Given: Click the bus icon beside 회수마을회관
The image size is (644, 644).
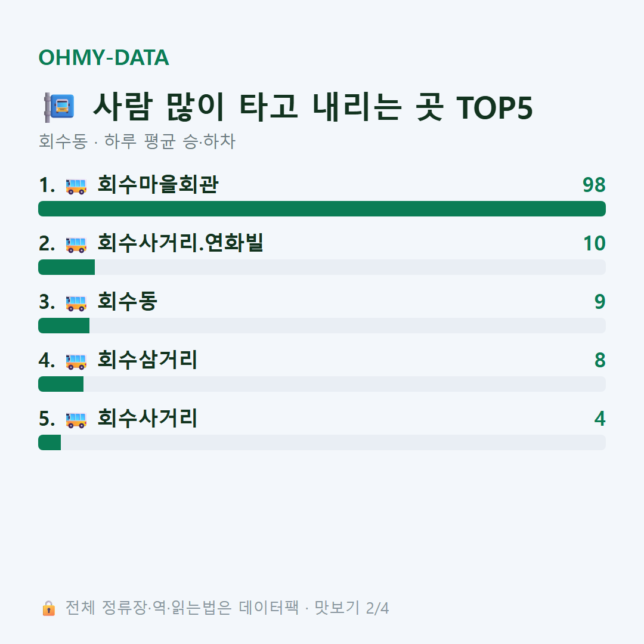Looking at the screenshot, I should pos(76,185).
